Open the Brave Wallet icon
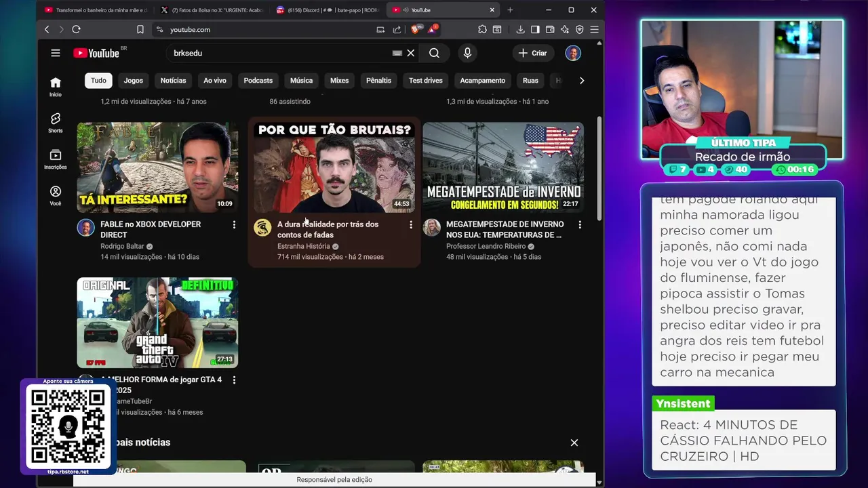Viewport: 868px width, 488px height. (550, 29)
